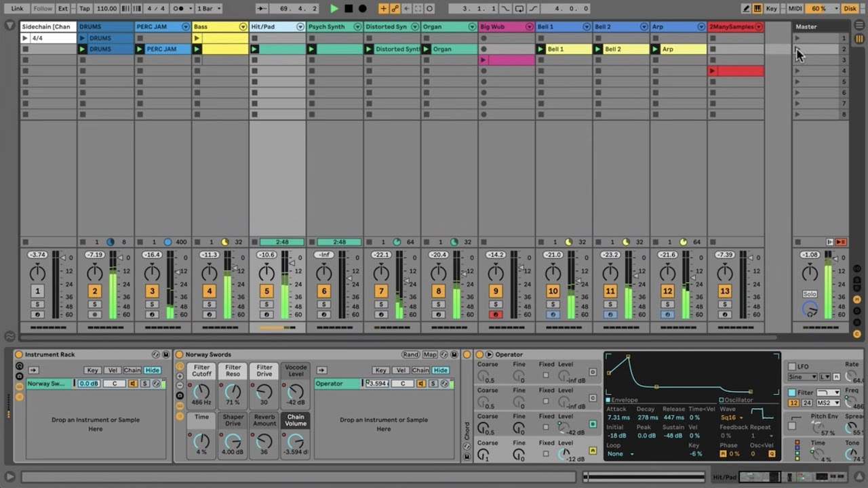This screenshot has width=868, height=488.
Task: Solo the Distorted Synth track
Action: click(x=381, y=304)
